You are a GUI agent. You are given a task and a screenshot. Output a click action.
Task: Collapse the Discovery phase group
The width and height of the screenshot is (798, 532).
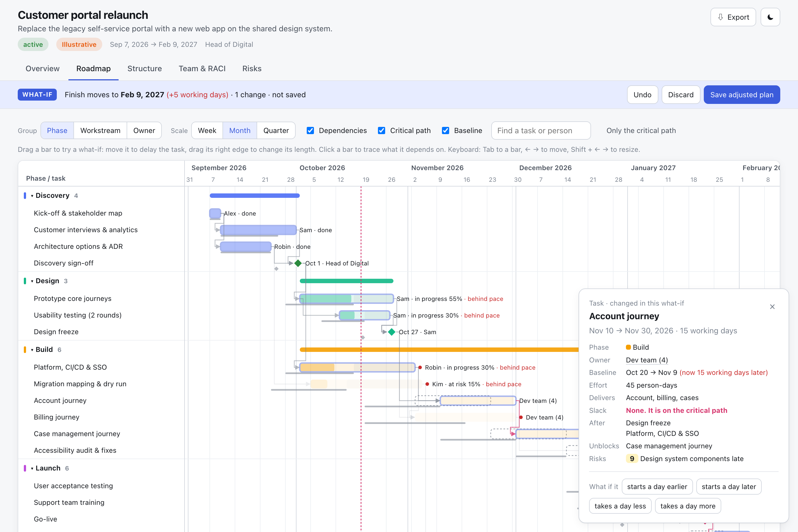(32, 196)
